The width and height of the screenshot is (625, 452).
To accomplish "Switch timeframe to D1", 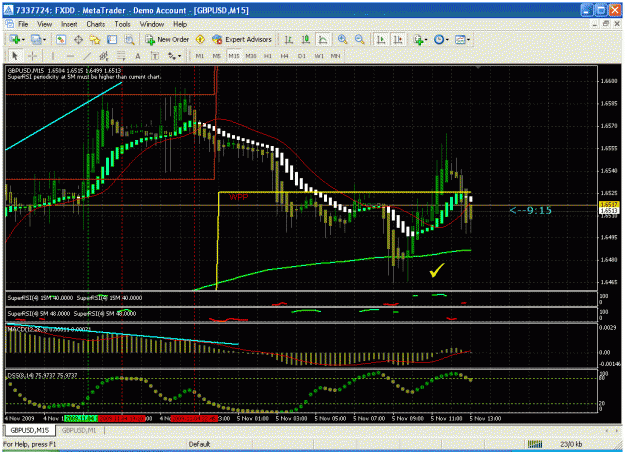I will (302, 56).
